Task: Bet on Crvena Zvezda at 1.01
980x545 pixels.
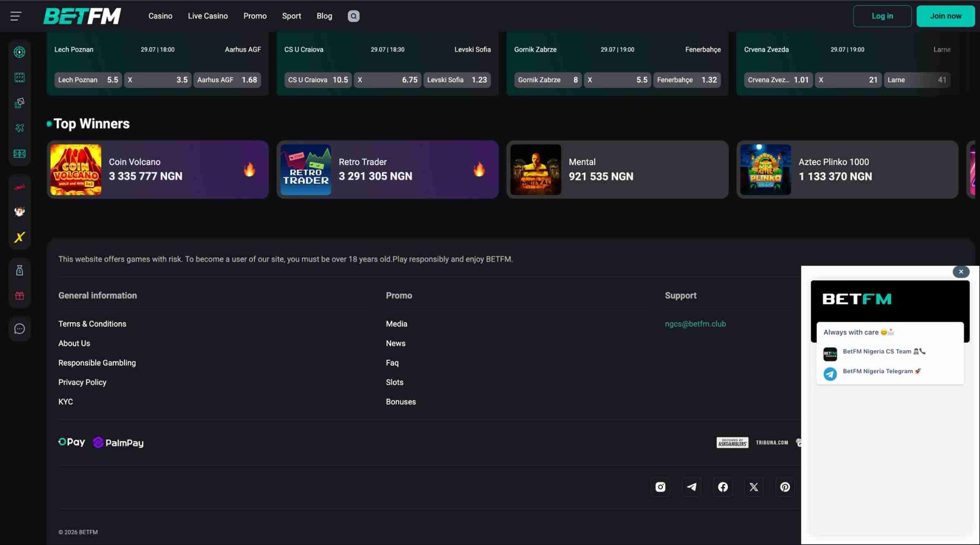Action: pyautogui.click(x=778, y=80)
